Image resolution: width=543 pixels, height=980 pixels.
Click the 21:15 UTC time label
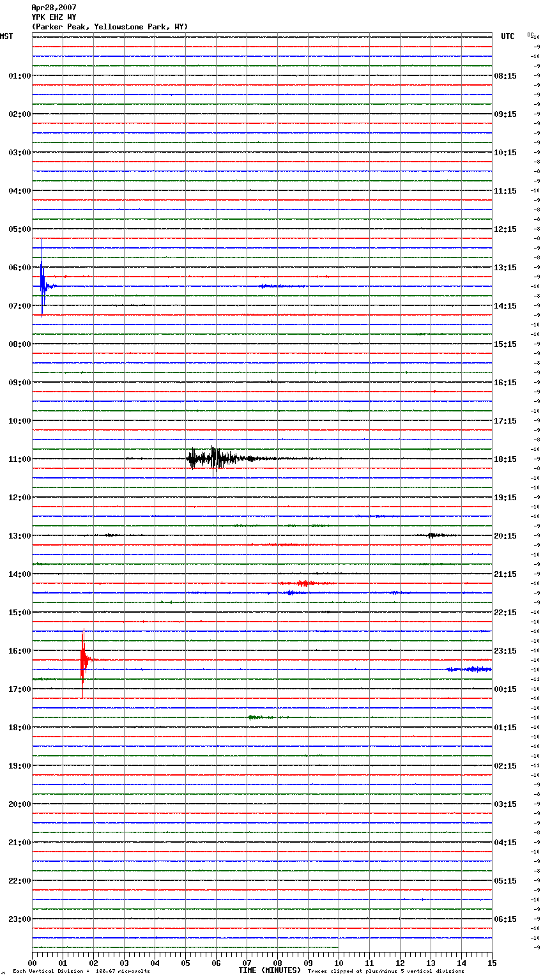[x=505, y=574]
